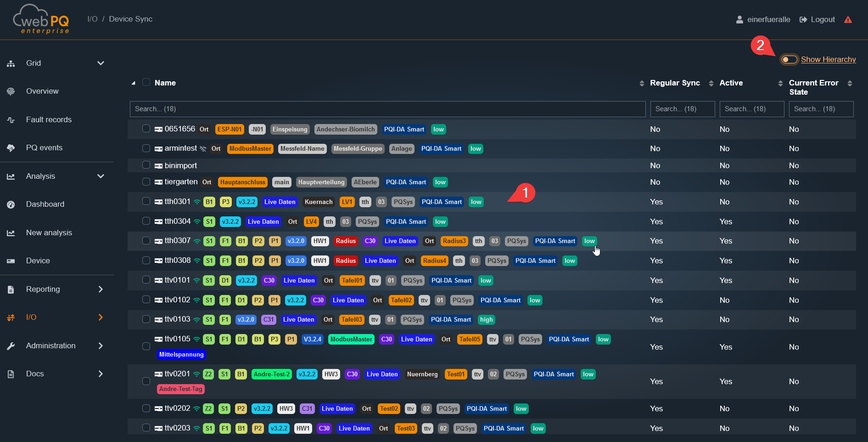Open New analysis in the sidebar
This screenshot has height=442, width=868.
tap(49, 233)
